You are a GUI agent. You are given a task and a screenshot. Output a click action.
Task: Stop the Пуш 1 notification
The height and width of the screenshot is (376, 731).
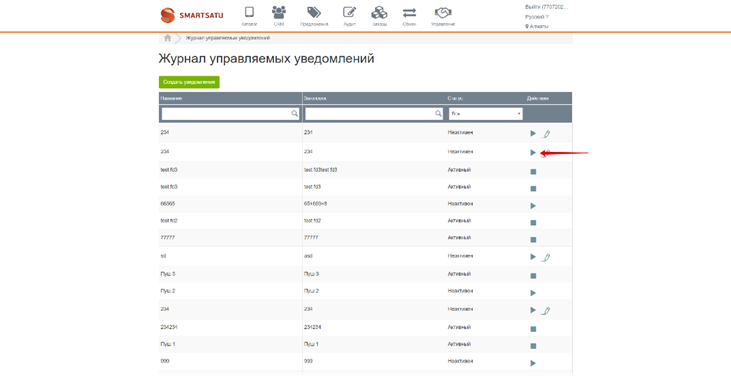[533, 346]
